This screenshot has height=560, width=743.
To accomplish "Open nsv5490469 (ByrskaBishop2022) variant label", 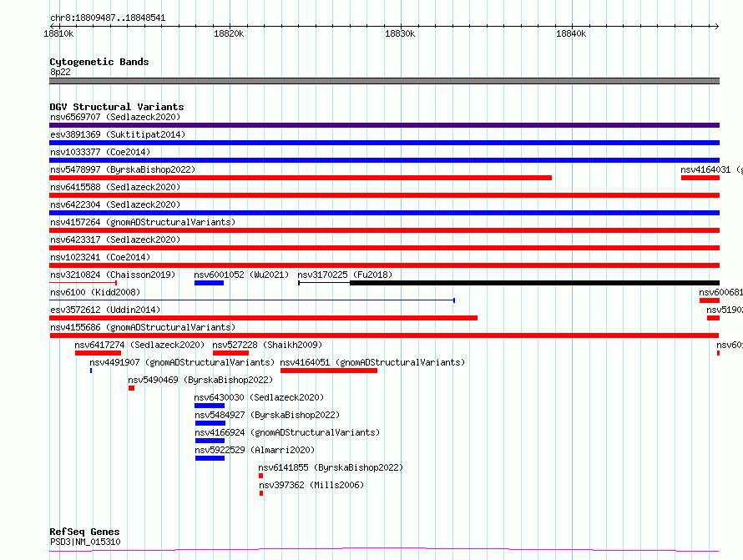I will pyautogui.click(x=200, y=380).
